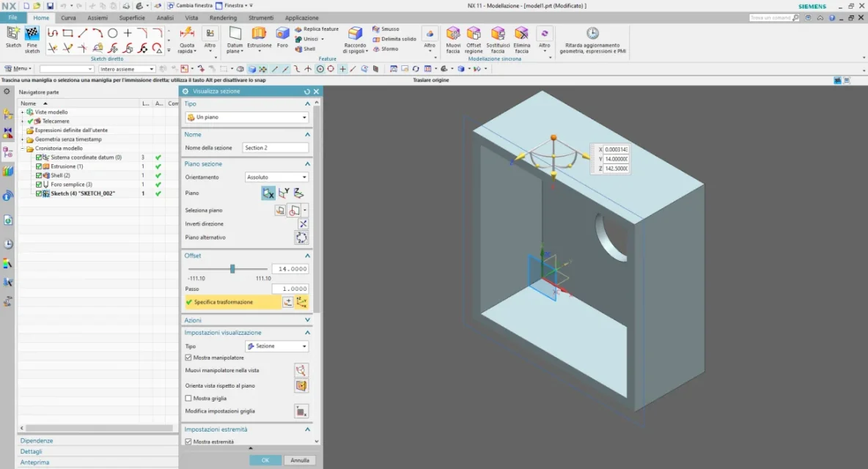Image resolution: width=868 pixels, height=469 pixels.
Task: Click Orienta vista rispetto al piano icon
Action: (301, 385)
